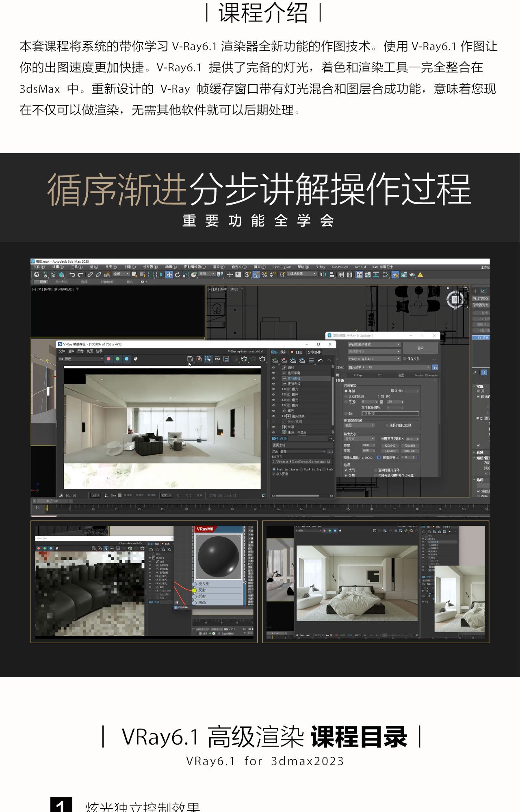This screenshot has height=812, width=520.
Task: Click the green channel swatch in V-Ray frame buffer
Action: click(x=117, y=358)
